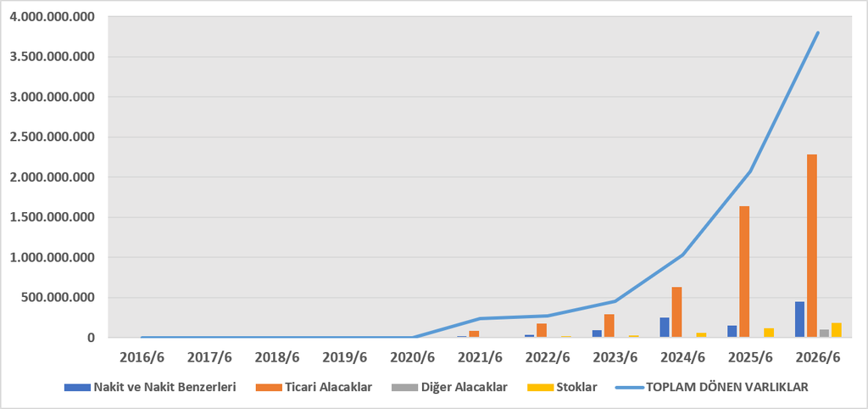Image resolution: width=868 pixels, height=409 pixels.
Task: Click the 2023/6 axis label
Action: [x=615, y=357]
